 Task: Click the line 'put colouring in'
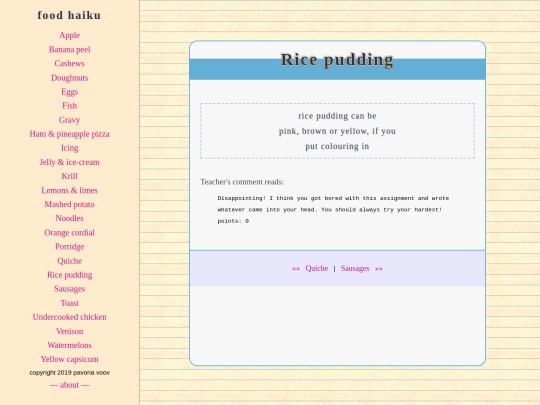tap(337, 146)
